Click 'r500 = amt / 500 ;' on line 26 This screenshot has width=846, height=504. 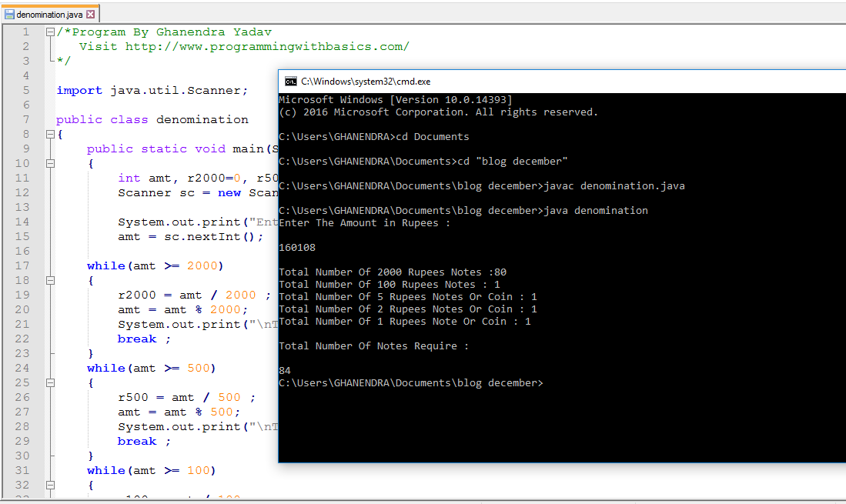[x=187, y=397]
